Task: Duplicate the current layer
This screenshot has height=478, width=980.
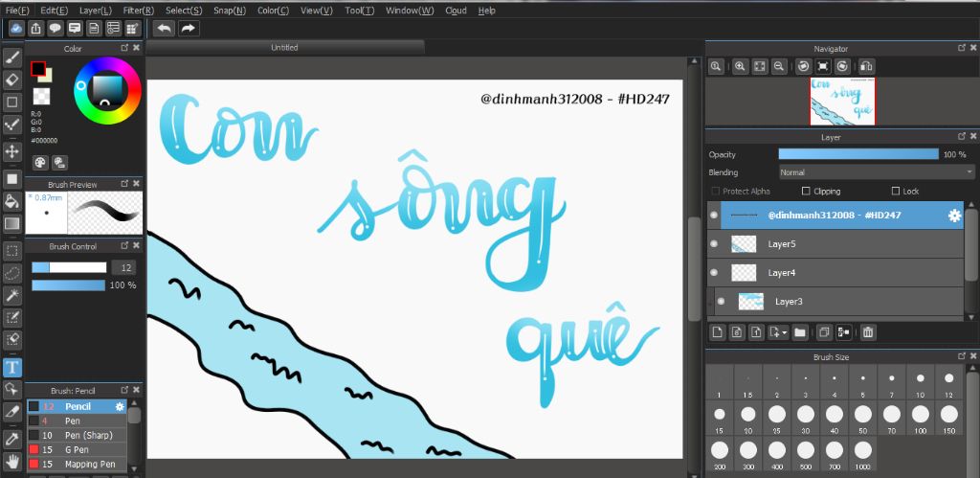Action: [824, 332]
